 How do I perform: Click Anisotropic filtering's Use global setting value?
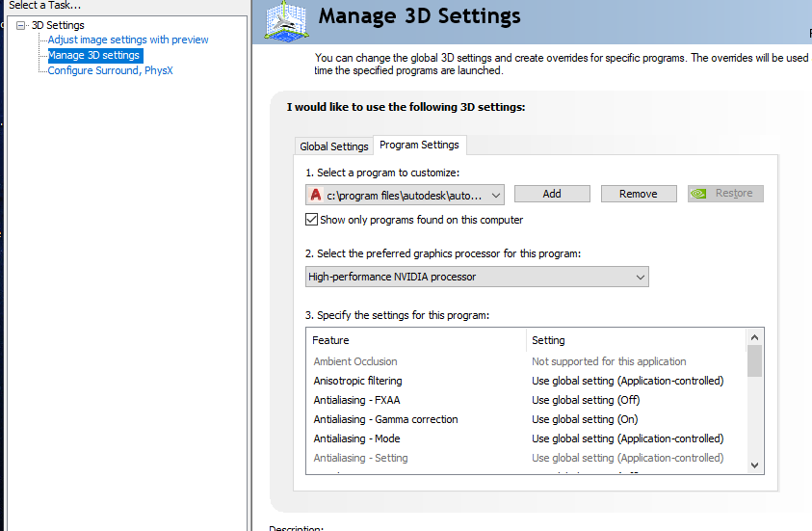click(x=628, y=381)
